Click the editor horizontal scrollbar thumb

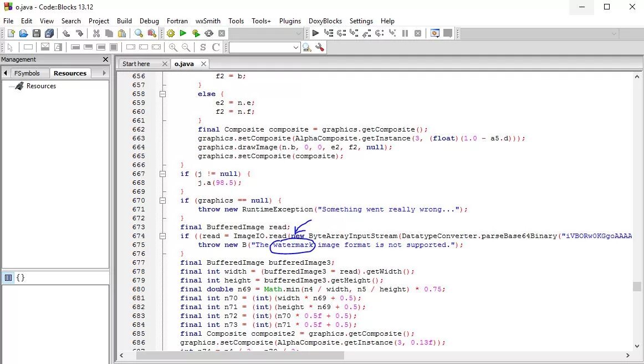point(240,355)
